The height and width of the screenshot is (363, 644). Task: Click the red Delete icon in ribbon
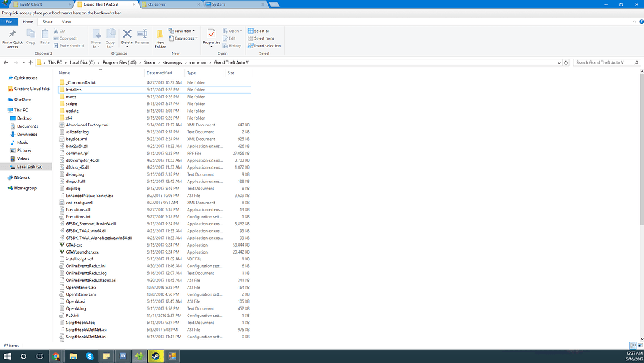(x=127, y=35)
